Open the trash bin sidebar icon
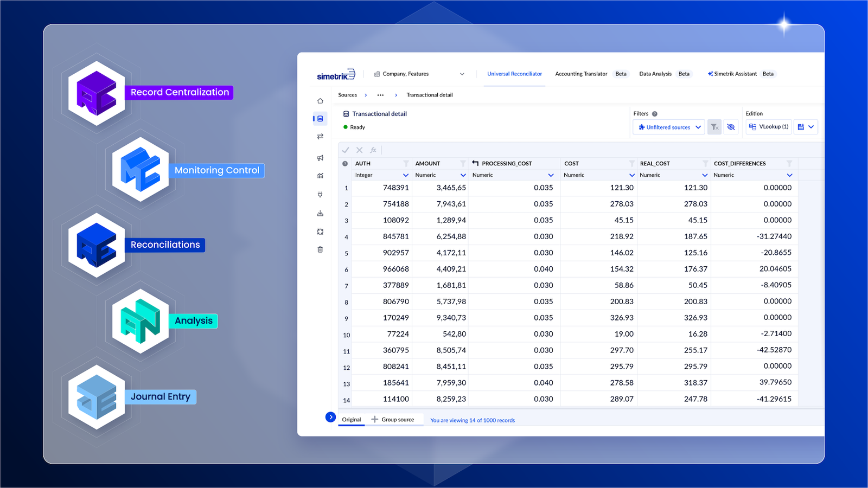The height and width of the screenshot is (488, 868). 320,249
